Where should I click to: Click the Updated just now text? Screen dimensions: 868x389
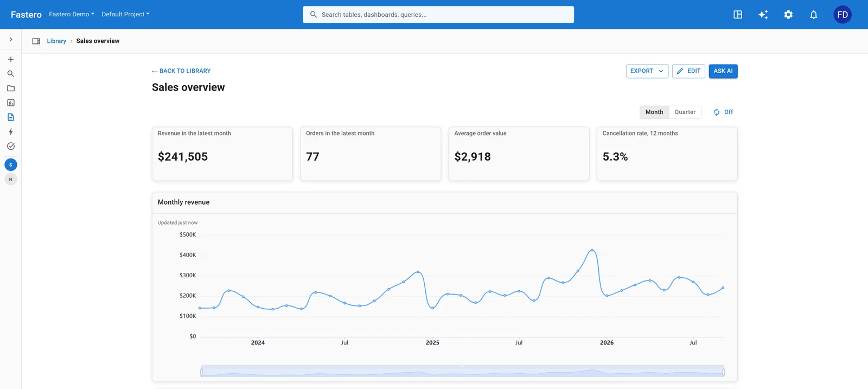[177, 223]
